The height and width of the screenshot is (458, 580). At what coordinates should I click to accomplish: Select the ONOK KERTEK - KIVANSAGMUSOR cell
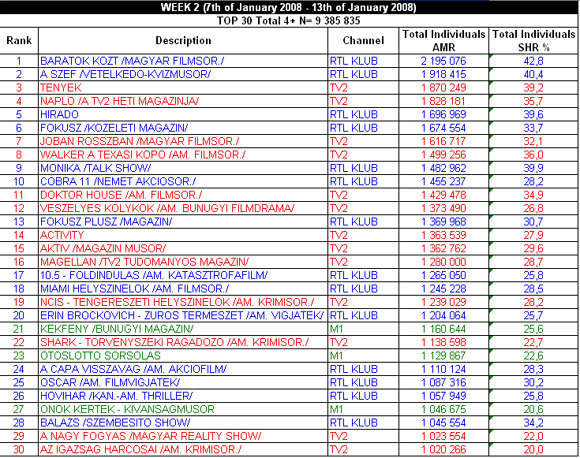[x=183, y=409]
